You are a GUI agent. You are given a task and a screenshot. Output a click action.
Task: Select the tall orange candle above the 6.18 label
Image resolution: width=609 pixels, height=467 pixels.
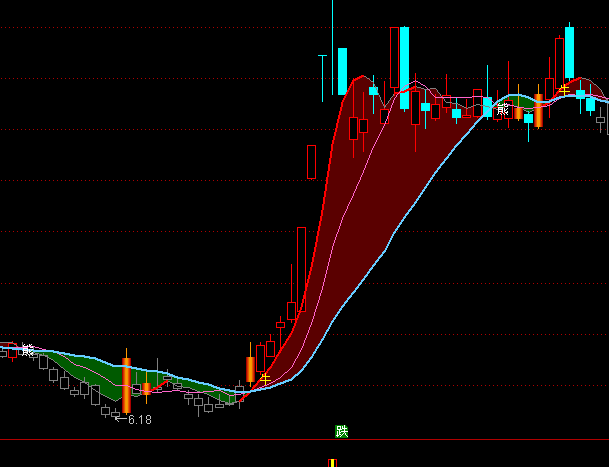tap(126, 383)
